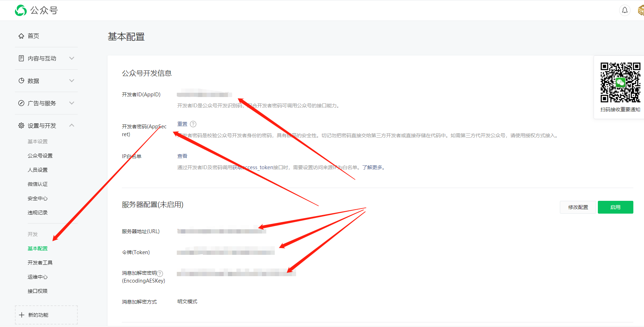
Task: Open 开发者工具 in the sidebar
Action: [40, 263]
